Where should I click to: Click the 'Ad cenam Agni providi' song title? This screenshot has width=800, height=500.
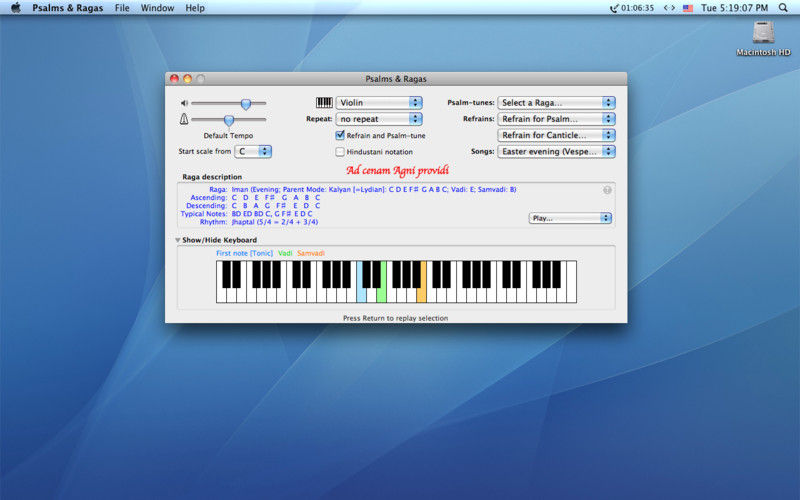click(397, 170)
